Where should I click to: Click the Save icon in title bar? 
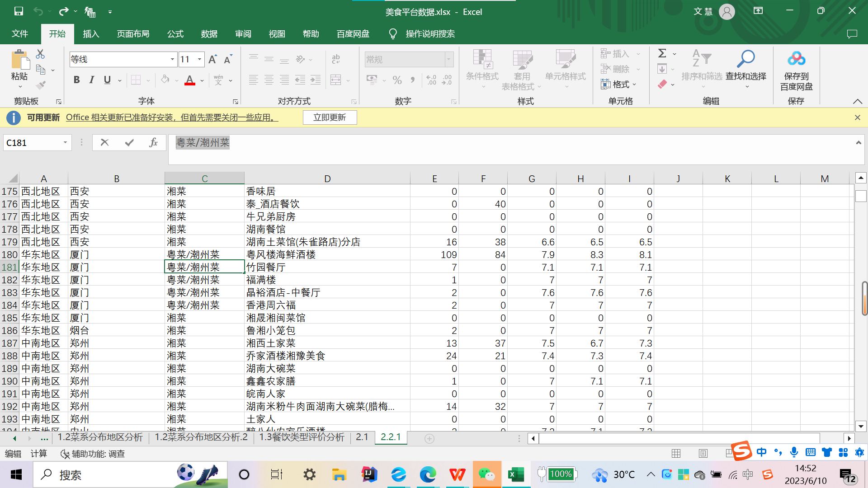pos(19,12)
